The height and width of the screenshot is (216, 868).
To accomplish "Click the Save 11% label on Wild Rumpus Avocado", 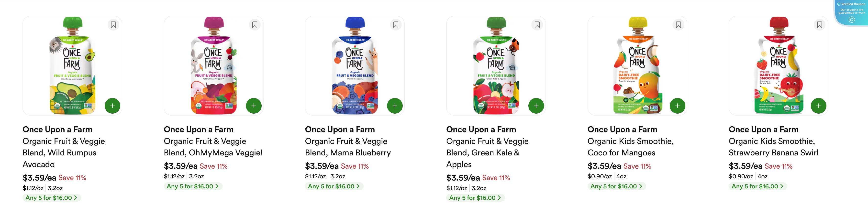I will 73,178.
